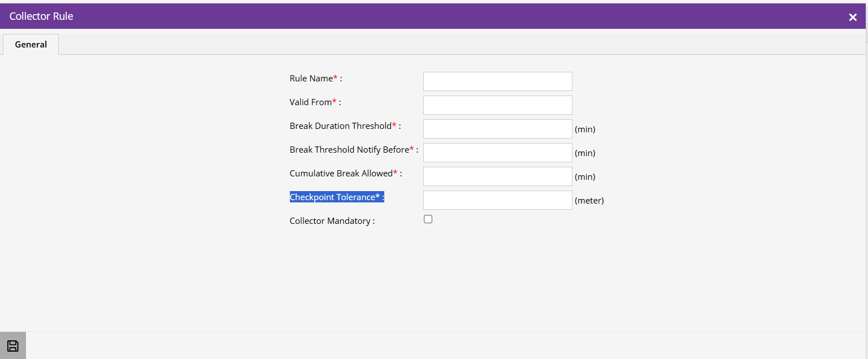
Task: Focus the Valid From date field
Action: pyautogui.click(x=497, y=105)
